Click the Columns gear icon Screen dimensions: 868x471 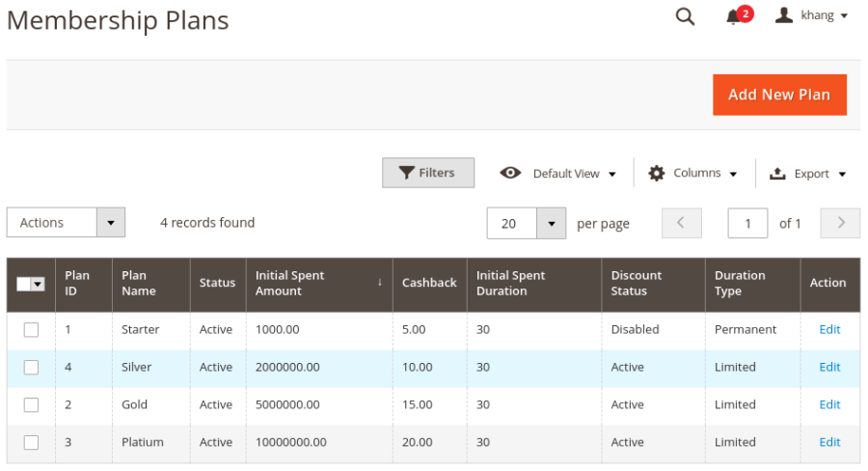point(657,174)
